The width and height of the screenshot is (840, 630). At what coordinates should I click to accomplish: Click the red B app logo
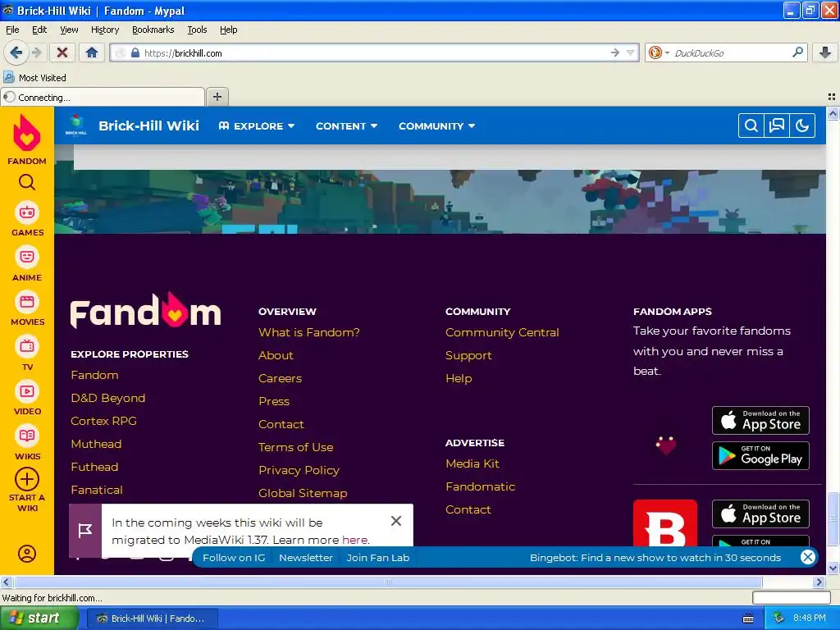664,523
